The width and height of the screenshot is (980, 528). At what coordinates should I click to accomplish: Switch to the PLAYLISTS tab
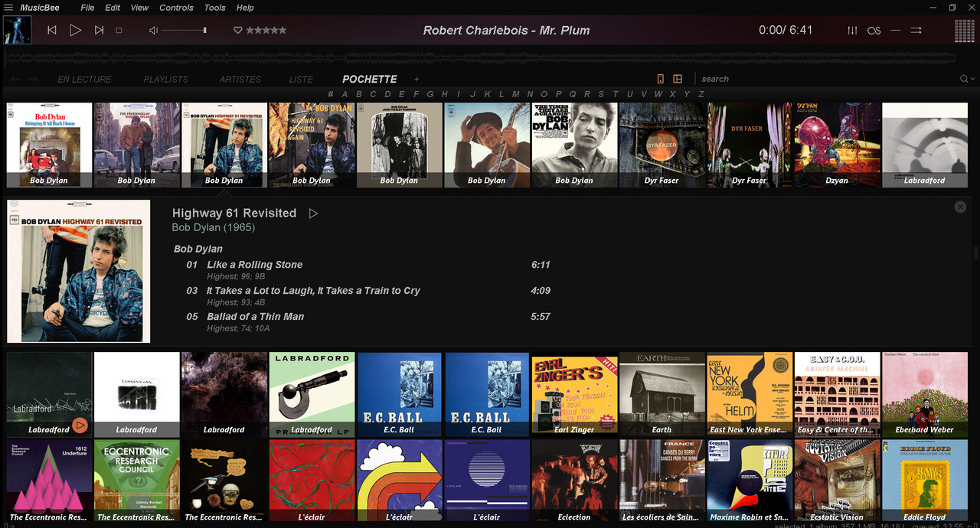click(x=165, y=79)
